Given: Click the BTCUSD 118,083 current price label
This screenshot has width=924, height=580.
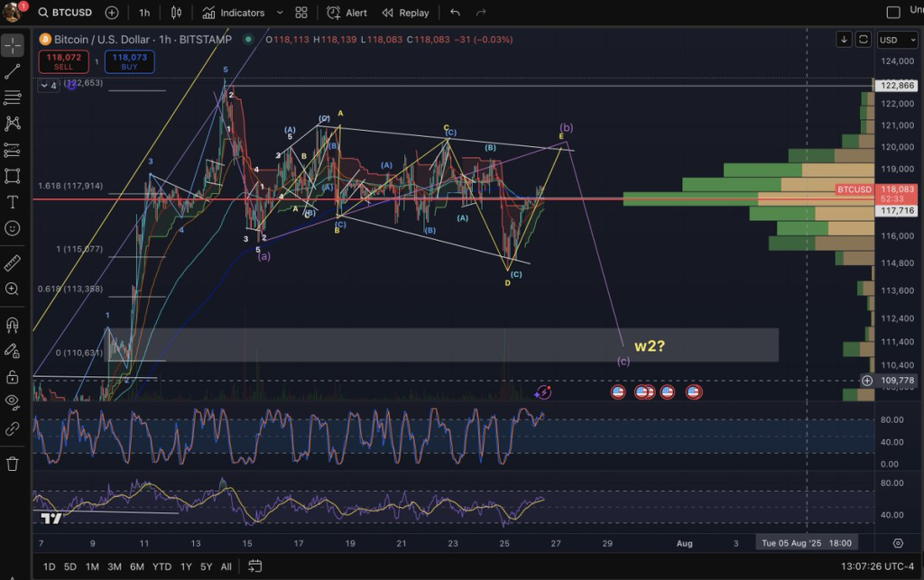Looking at the screenshot, I should [875, 194].
